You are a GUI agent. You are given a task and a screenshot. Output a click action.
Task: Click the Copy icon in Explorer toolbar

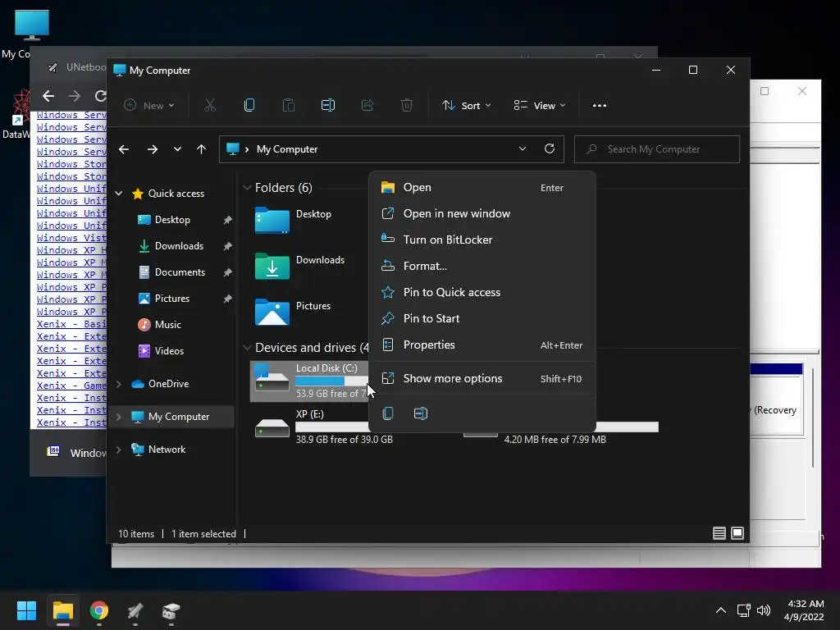click(x=249, y=106)
